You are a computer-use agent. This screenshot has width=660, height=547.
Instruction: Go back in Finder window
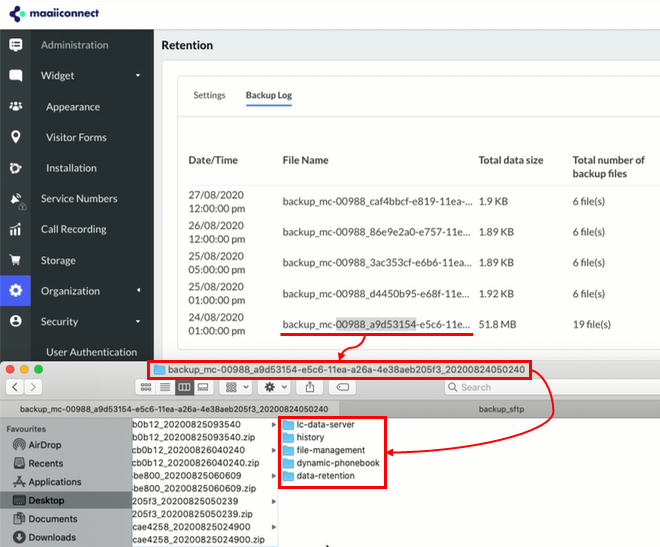point(15,387)
